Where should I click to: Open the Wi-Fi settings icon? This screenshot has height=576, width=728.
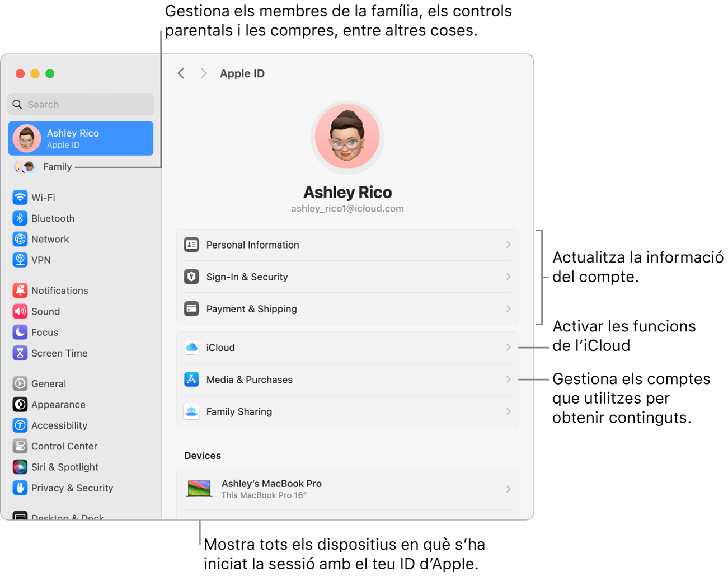pos(20,197)
